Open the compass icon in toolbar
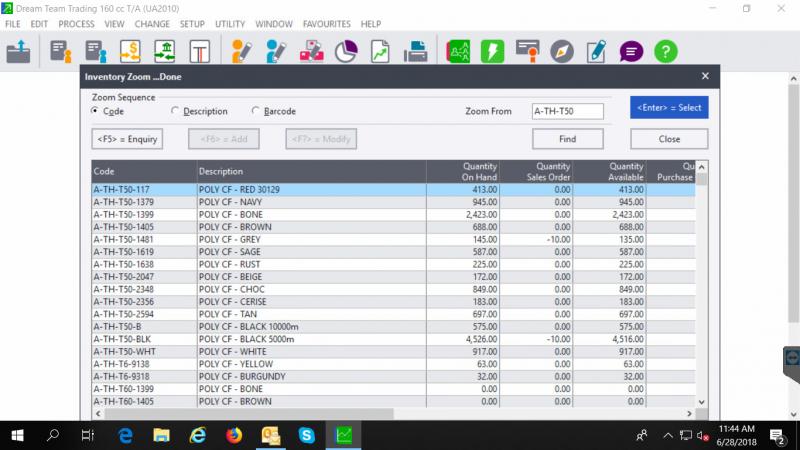Image resolution: width=800 pixels, height=450 pixels. [x=562, y=51]
